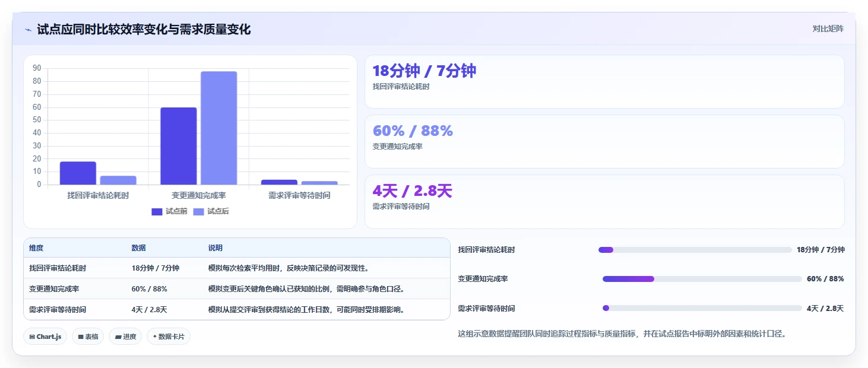Image resolution: width=868 pixels, height=368 pixels.
Task: Select the 4天 / 2.8天 data card
Action: click(604, 201)
